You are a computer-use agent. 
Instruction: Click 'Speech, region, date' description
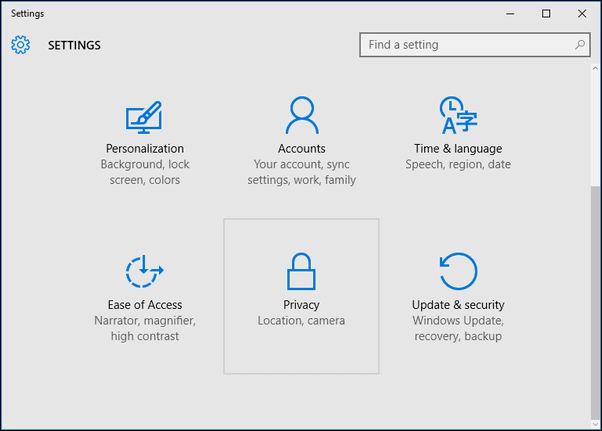pos(458,164)
